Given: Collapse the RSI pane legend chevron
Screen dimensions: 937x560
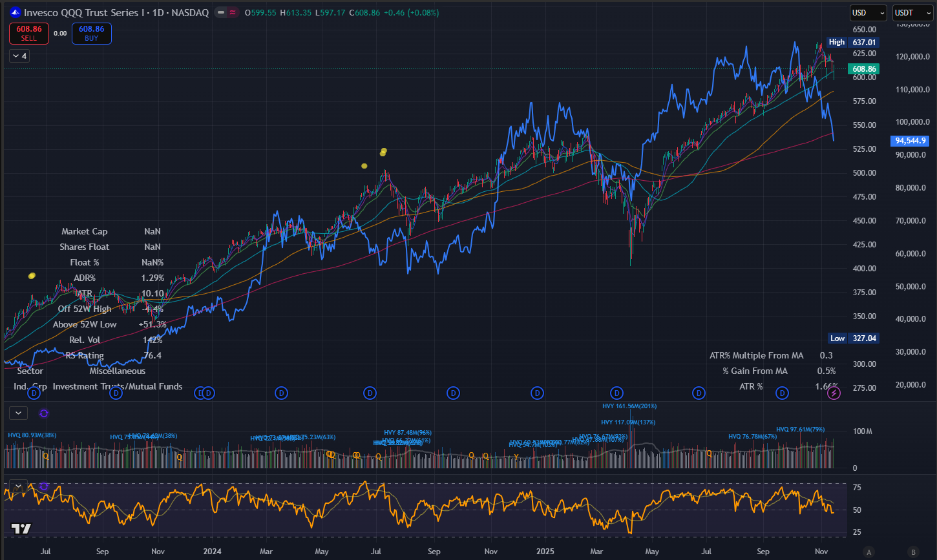Looking at the screenshot, I should (18, 486).
